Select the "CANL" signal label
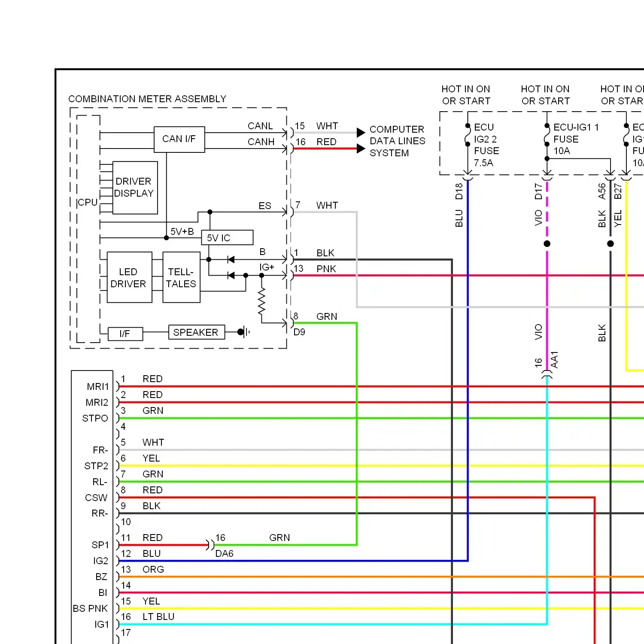The height and width of the screenshot is (644, 644). pos(260,126)
